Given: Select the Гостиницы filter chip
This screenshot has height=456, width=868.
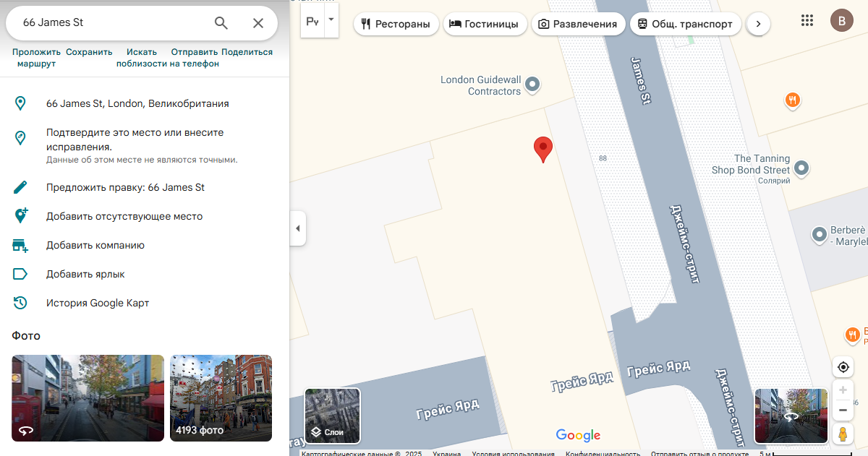Looking at the screenshot, I should pyautogui.click(x=484, y=24).
